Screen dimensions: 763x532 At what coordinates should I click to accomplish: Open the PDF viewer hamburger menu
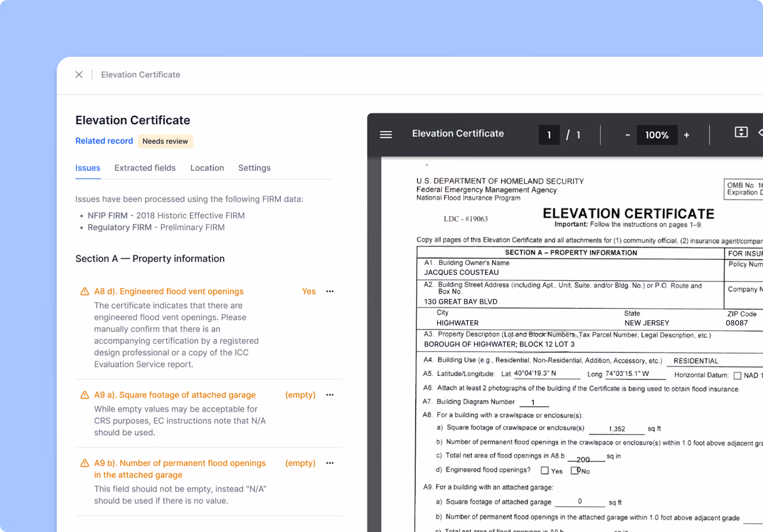click(x=386, y=135)
